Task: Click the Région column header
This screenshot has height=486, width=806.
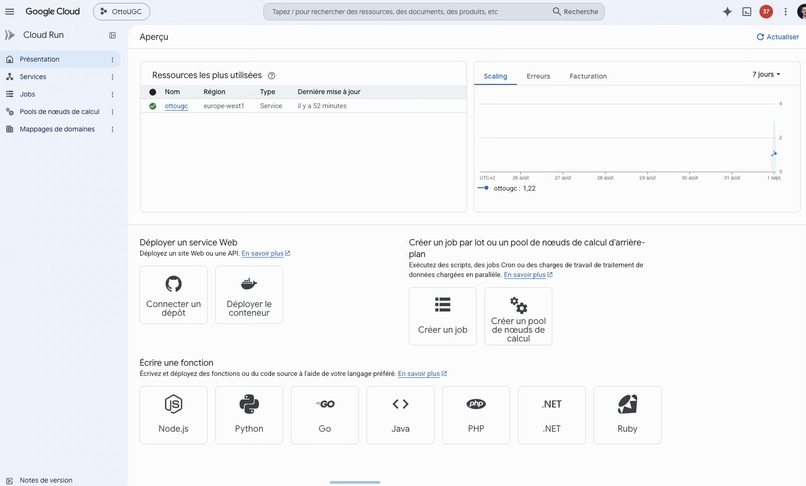Action: pyautogui.click(x=214, y=92)
